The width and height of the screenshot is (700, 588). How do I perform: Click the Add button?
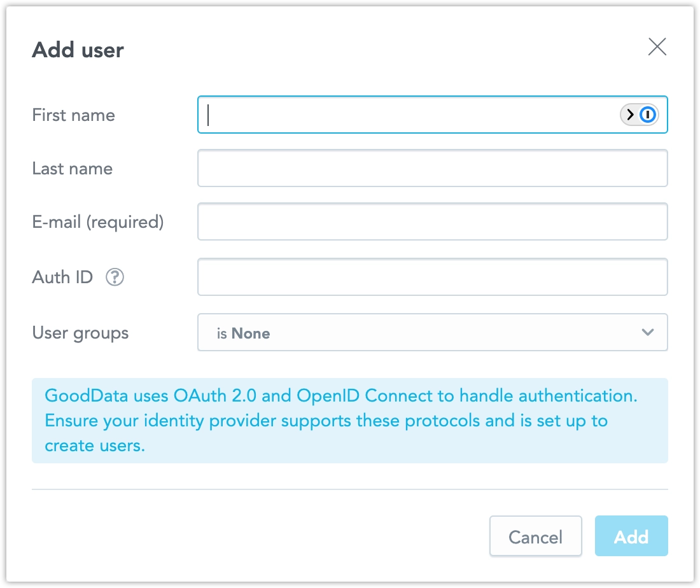(x=631, y=536)
